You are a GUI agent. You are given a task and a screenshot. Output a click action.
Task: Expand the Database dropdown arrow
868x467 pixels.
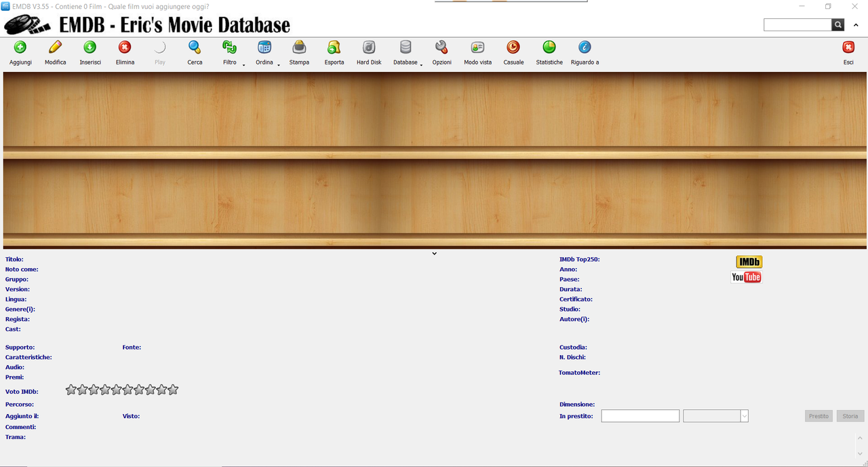422,64
